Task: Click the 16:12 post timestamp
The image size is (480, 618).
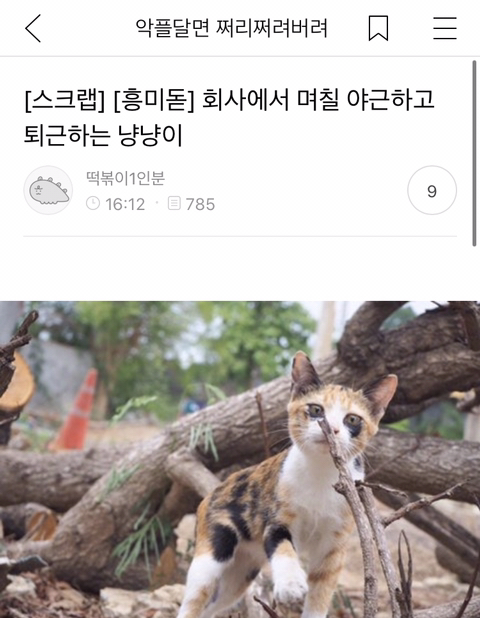Action: click(x=125, y=204)
